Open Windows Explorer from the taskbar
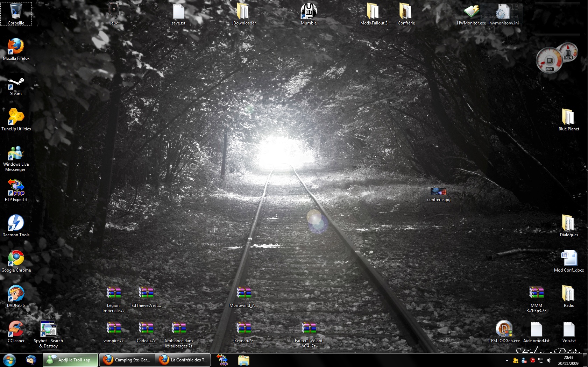 (244, 360)
